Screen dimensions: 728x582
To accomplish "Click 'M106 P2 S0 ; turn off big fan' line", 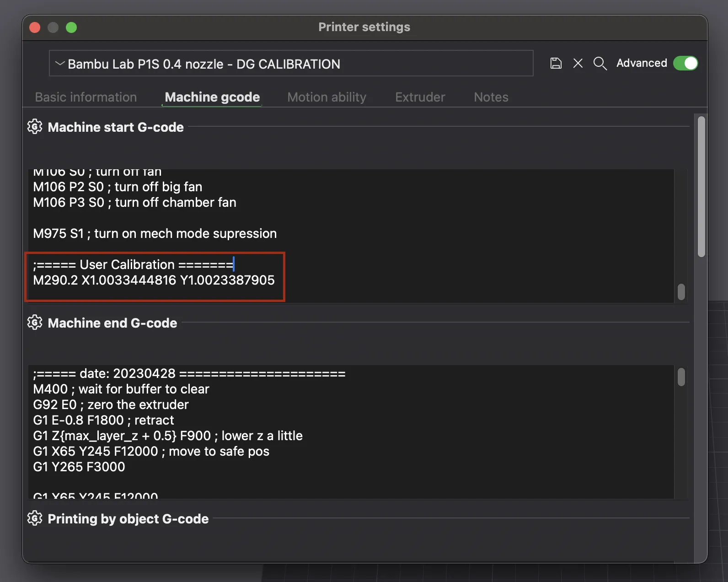I will (118, 187).
